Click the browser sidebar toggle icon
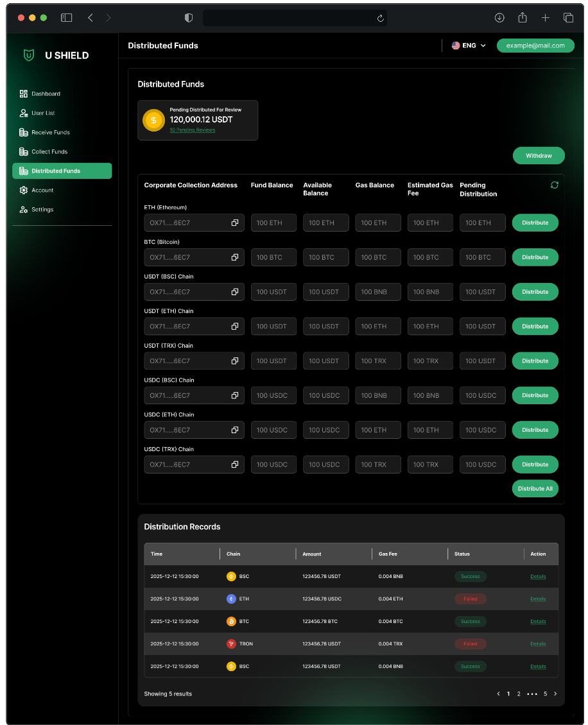The width and height of the screenshot is (588, 725). coord(67,18)
